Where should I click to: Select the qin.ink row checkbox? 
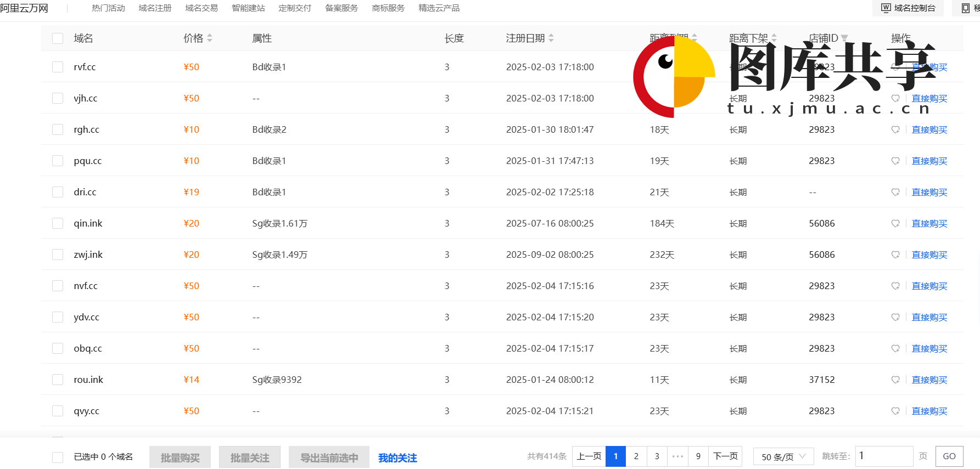tap(58, 223)
